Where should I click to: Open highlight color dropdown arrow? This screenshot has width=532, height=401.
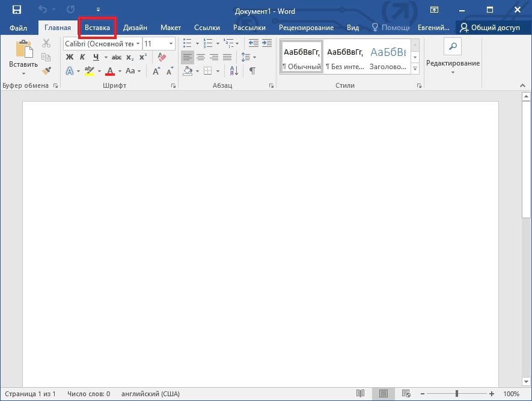pos(99,72)
